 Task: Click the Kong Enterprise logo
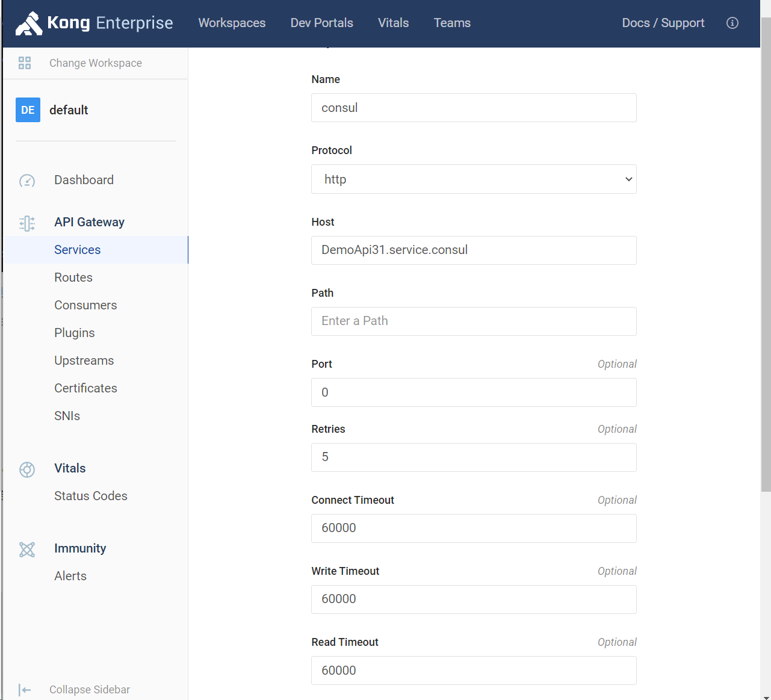pyautogui.click(x=94, y=23)
